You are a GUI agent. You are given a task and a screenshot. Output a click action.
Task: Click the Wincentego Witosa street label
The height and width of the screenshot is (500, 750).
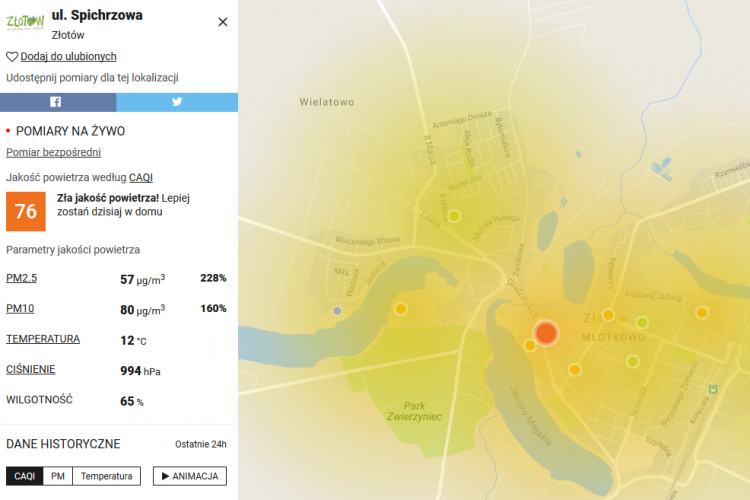pos(367,240)
